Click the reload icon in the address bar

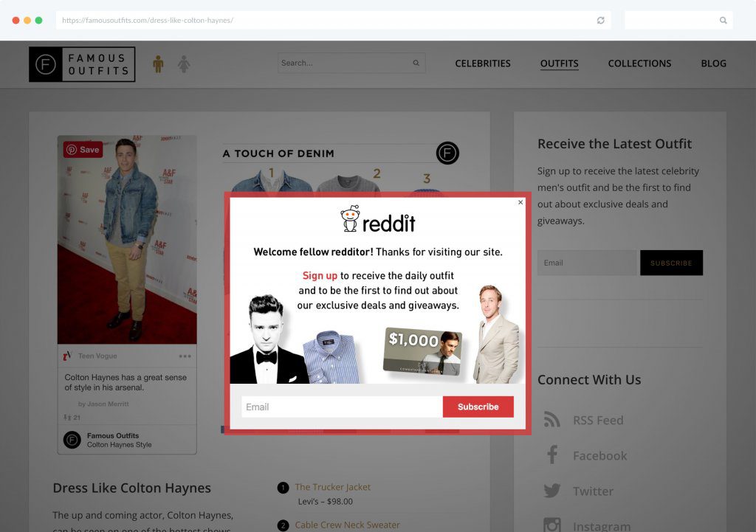click(x=600, y=20)
